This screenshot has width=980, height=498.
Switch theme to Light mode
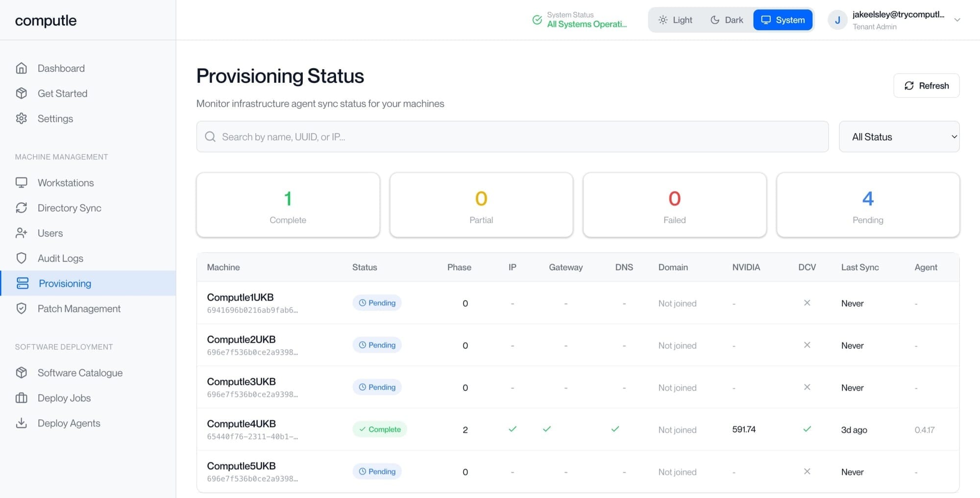pyautogui.click(x=675, y=20)
